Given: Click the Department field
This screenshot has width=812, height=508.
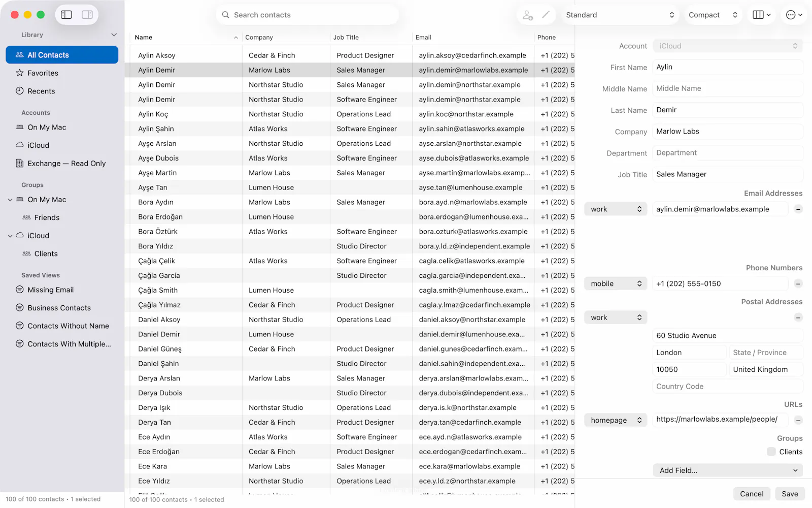Looking at the screenshot, I should tap(728, 153).
